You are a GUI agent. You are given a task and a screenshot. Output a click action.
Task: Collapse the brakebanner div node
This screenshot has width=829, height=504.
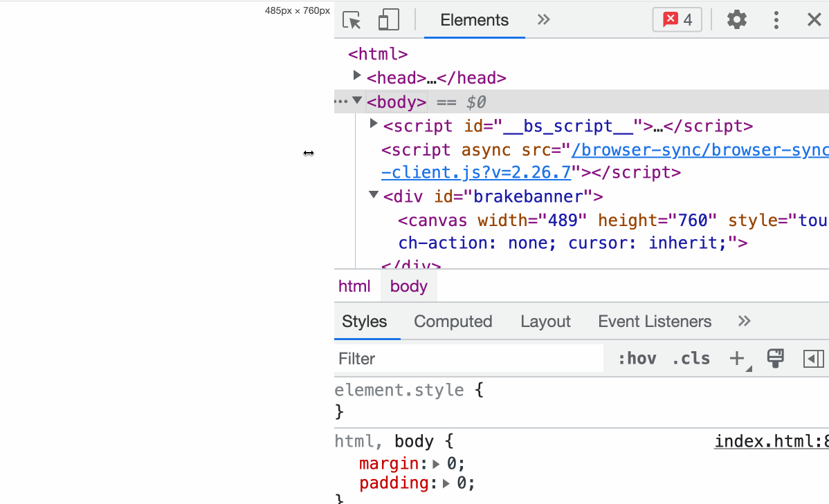[374, 195]
